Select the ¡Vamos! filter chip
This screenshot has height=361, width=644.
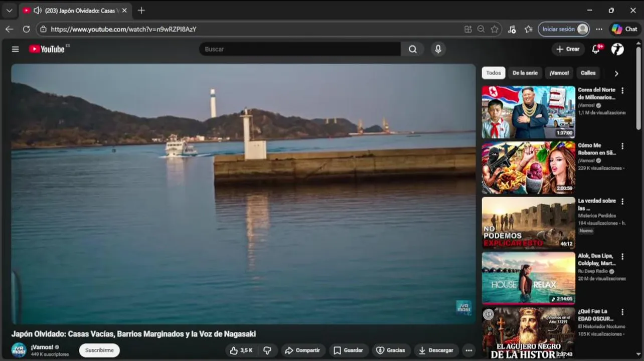[559, 73]
